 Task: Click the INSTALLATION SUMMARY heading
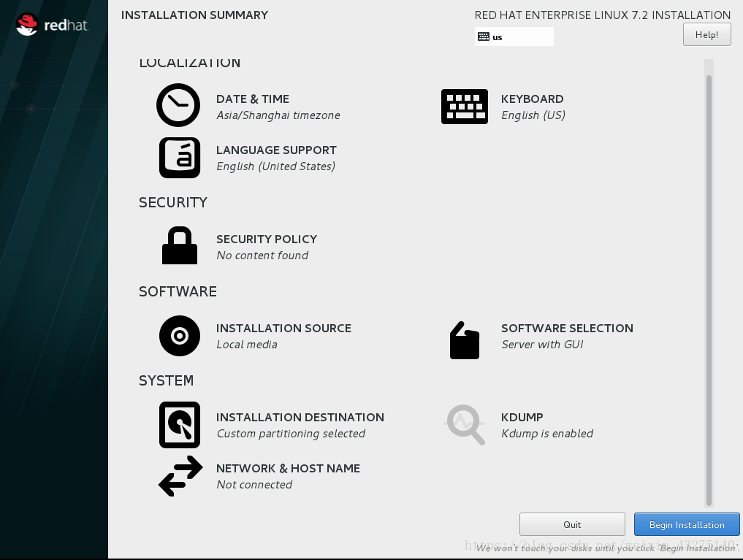pyautogui.click(x=194, y=15)
